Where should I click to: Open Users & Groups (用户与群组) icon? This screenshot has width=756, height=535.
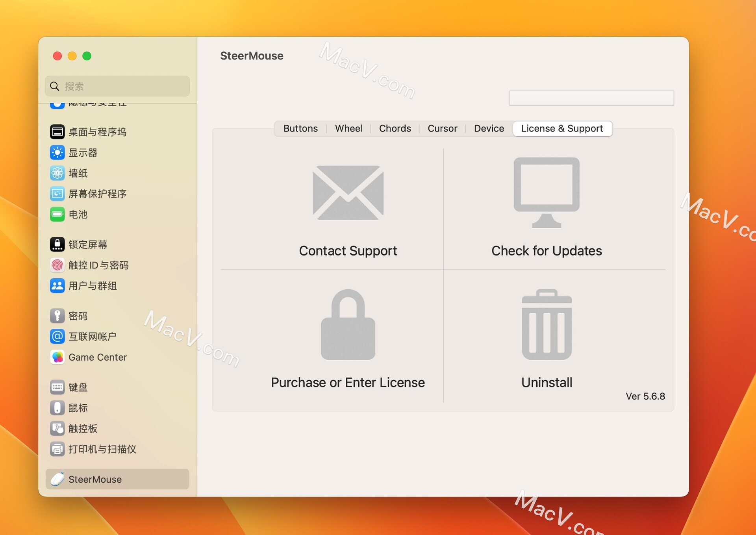coord(57,286)
